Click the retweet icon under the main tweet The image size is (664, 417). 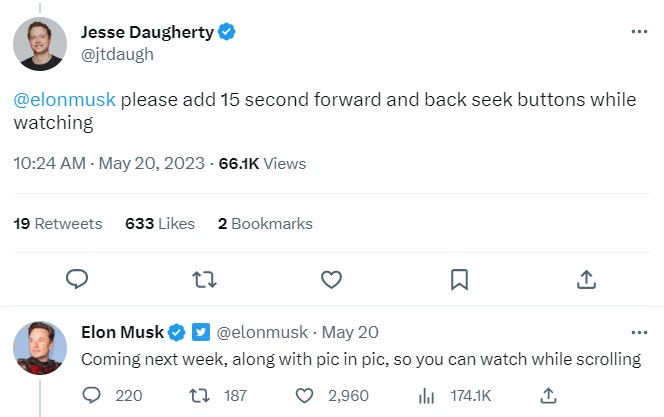[x=204, y=279]
